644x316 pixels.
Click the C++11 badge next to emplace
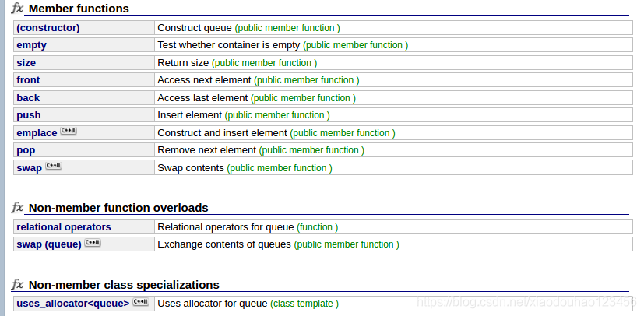69,131
